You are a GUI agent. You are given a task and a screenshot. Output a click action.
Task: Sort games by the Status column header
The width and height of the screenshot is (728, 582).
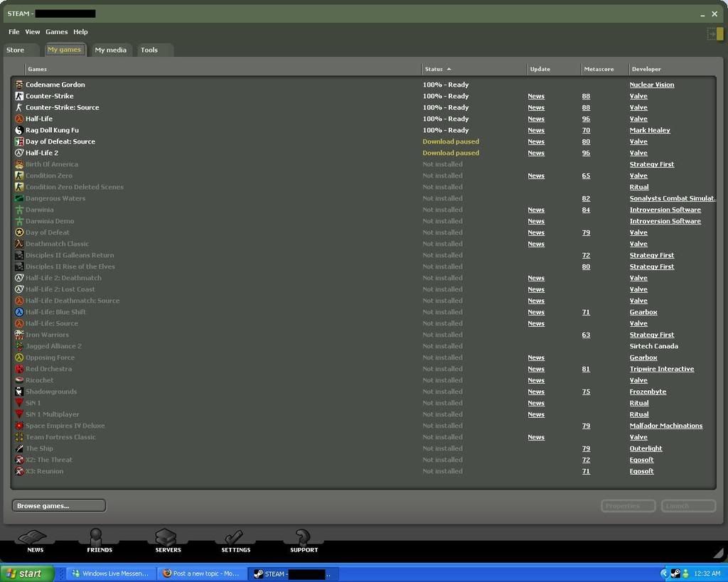click(434, 69)
